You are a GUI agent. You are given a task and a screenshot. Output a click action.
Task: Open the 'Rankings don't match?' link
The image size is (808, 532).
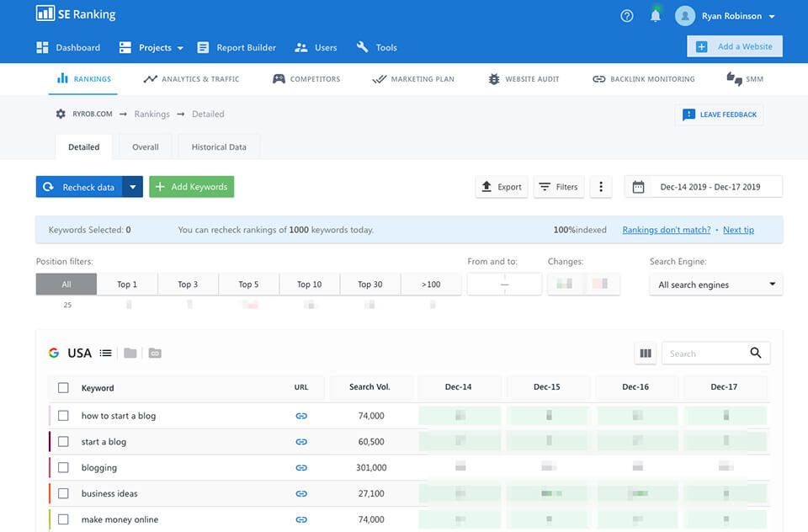tap(666, 229)
